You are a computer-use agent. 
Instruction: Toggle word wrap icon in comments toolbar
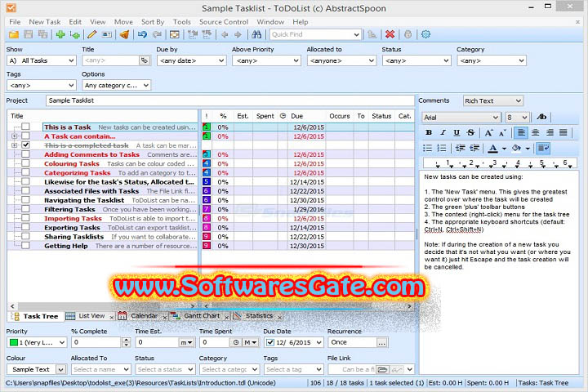[543, 148]
